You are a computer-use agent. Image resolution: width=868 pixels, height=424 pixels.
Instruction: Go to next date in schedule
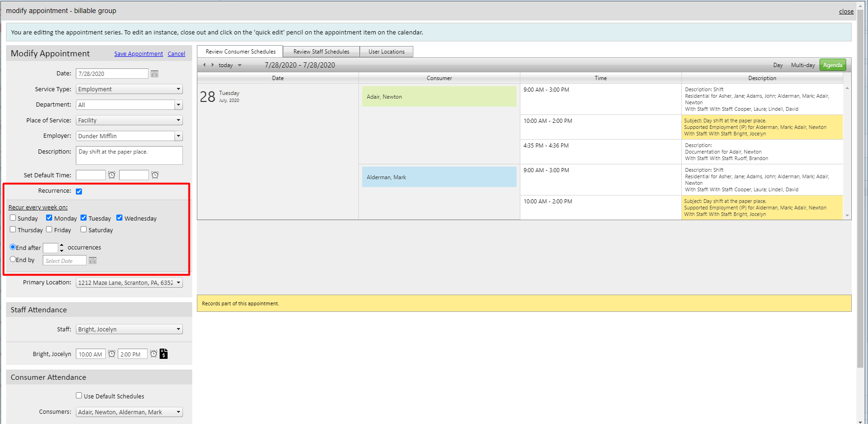click(213, 65)
